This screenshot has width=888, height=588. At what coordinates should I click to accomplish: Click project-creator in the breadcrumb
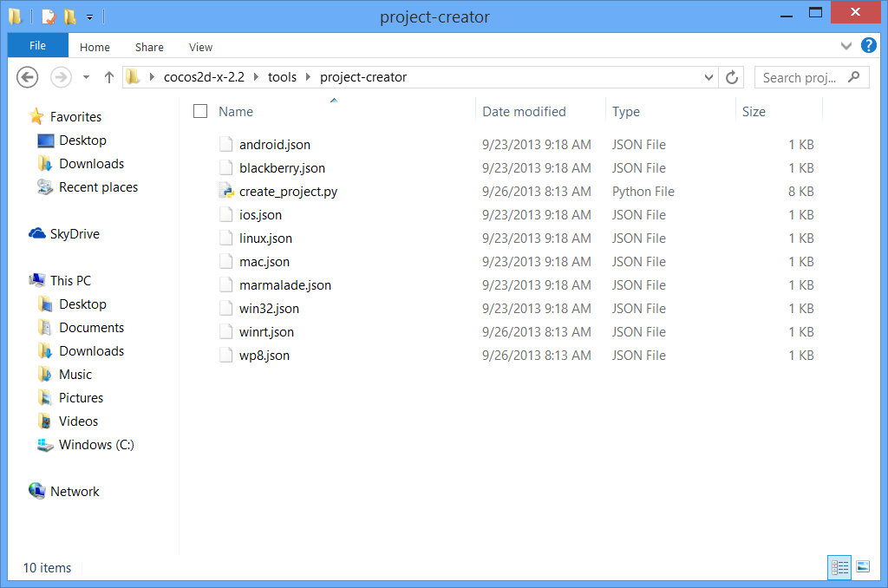(x=363, y=77)
